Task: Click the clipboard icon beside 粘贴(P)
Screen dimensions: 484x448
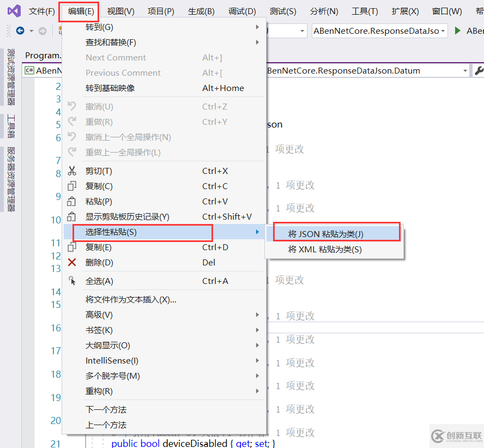Action: pos(71,201)
